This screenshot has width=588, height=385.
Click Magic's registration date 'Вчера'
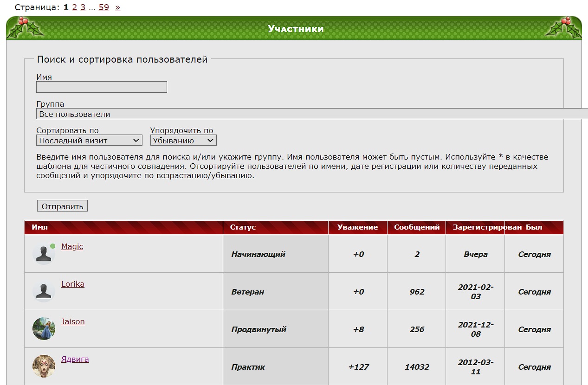[476, 254]
